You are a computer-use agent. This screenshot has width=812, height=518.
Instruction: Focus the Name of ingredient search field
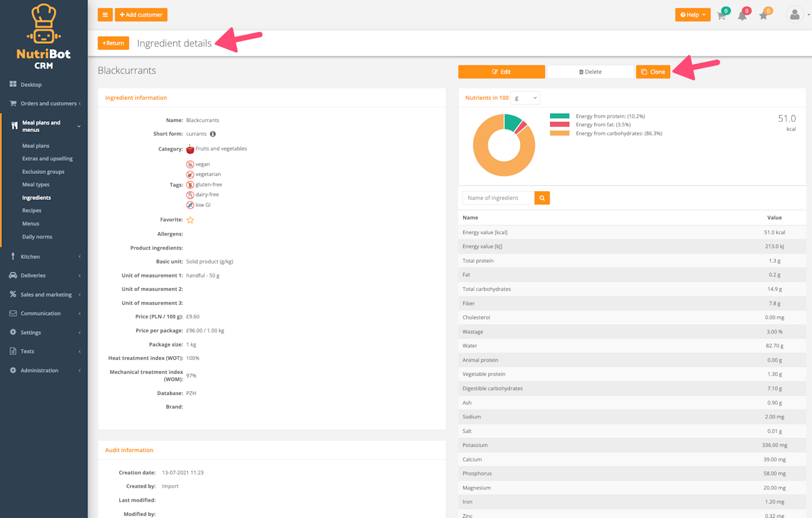coord(499,198)
